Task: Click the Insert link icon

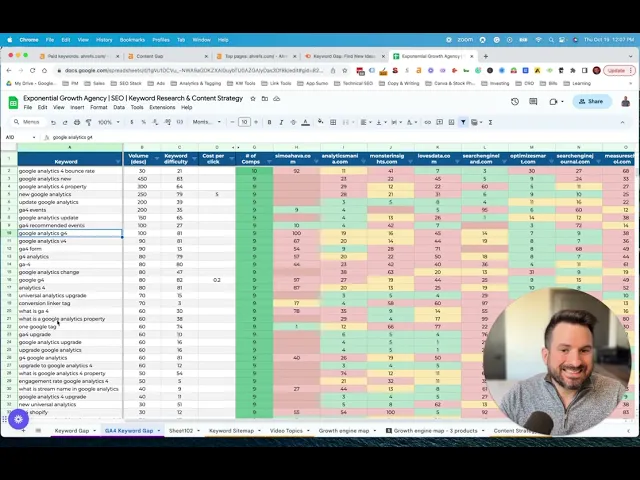Action: [x=427, y=122]
